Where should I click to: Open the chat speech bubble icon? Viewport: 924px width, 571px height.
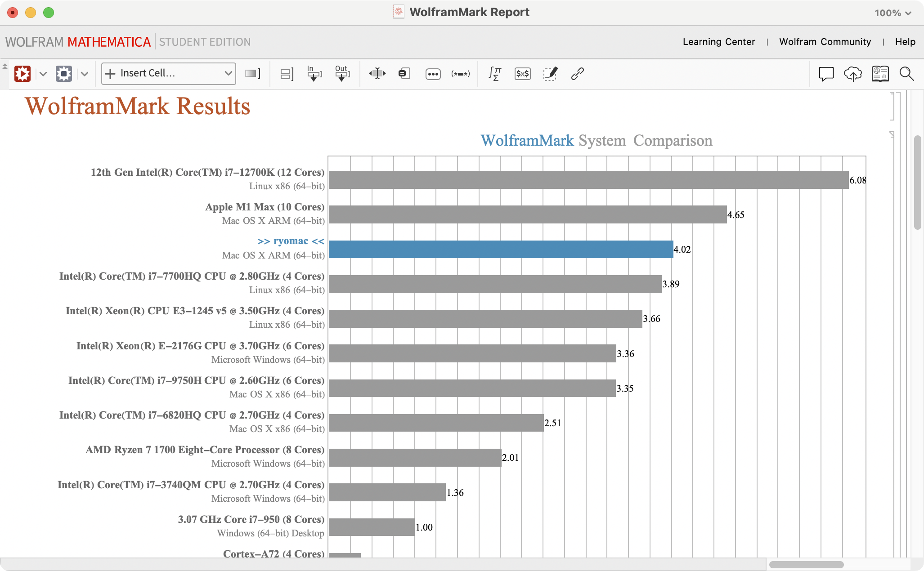coord(826,74)
